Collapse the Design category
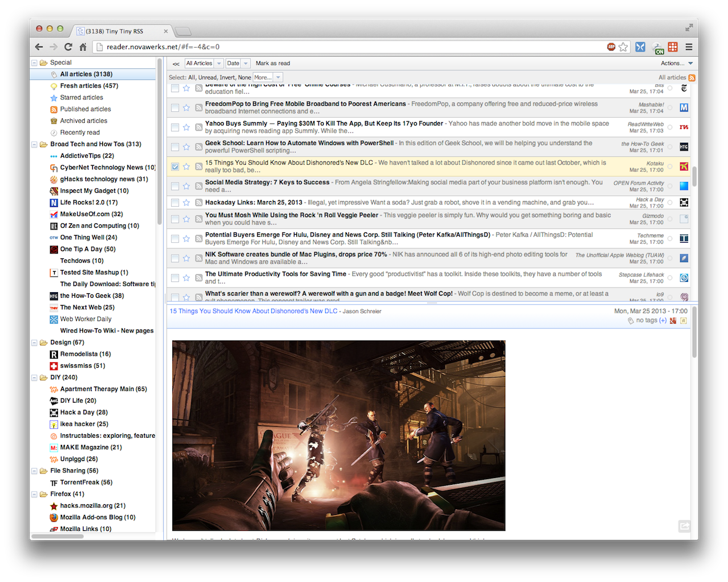Image resolution: width=728 pixels, height=582 pixels. [34, 343]
